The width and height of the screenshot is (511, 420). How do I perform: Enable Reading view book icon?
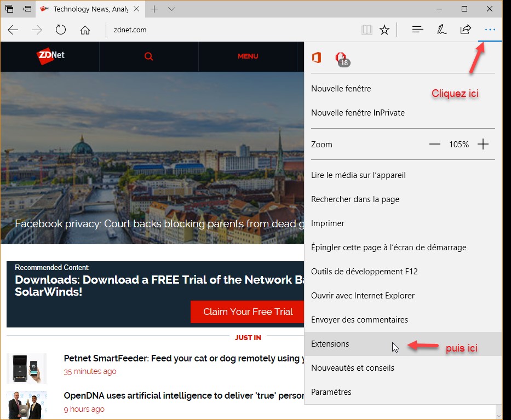click(366, 30)
